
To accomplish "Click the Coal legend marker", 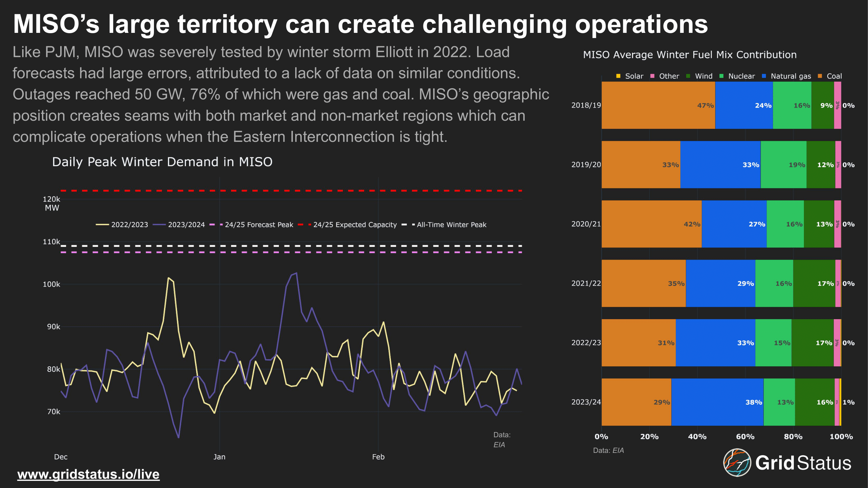I will pyautogui.click(x=820, y=76).
